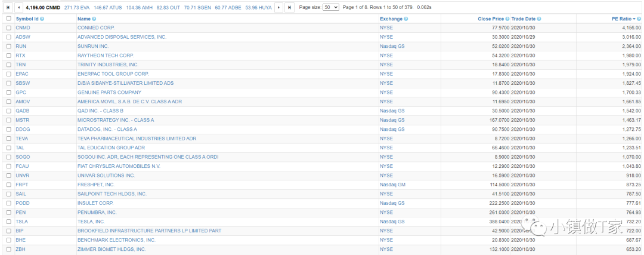Open the TSLA symbol link

pyautogui.click(x=22, y=222)
